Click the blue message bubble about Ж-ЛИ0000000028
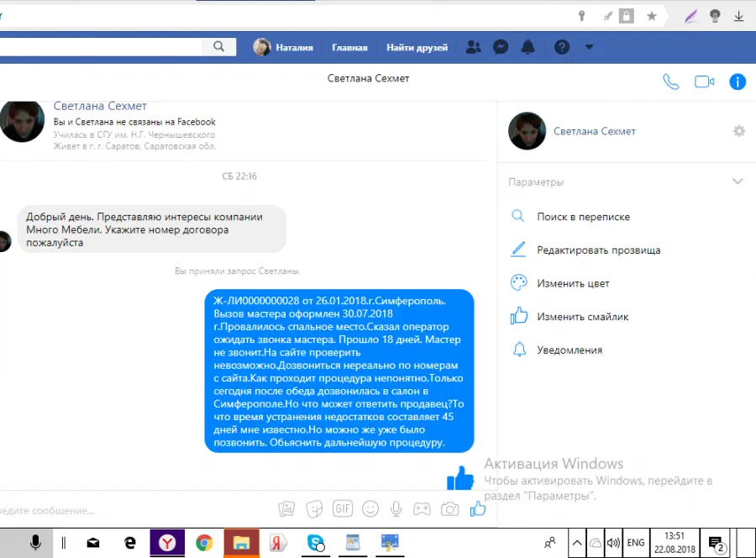 339,371
